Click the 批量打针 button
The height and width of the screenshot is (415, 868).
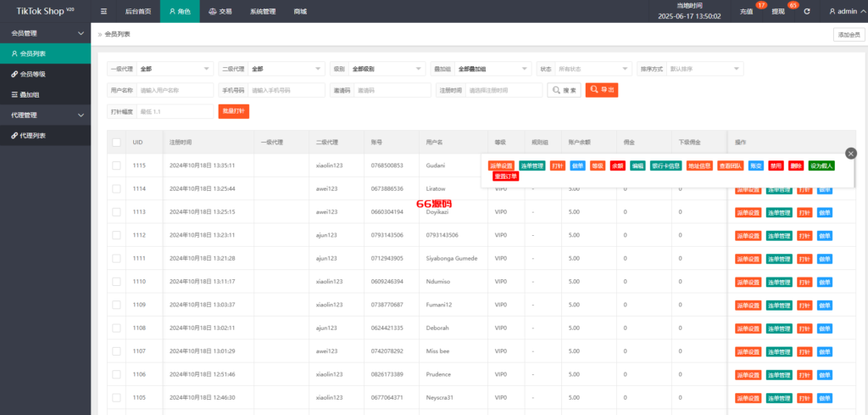(x=234, y=111)
